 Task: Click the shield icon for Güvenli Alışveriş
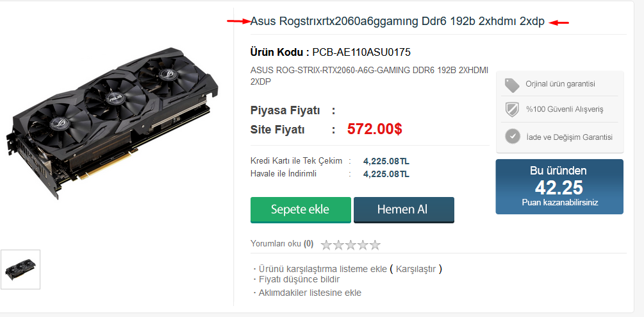pos(512,109)
